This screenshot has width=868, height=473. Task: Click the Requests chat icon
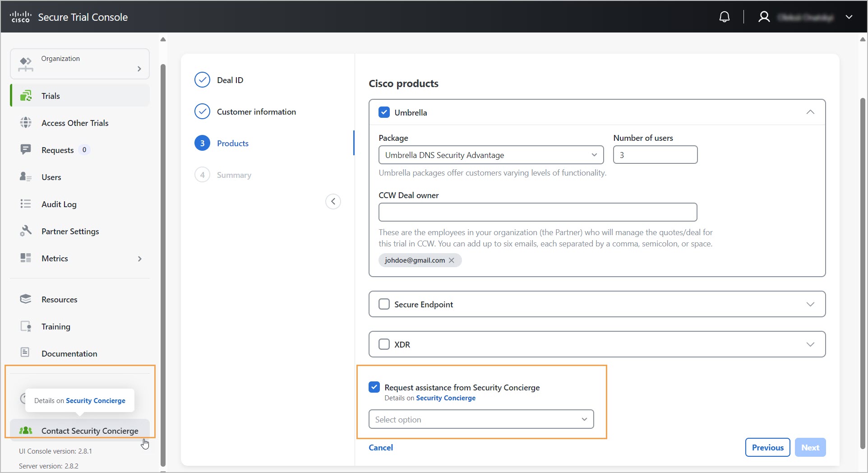[26, 149]
